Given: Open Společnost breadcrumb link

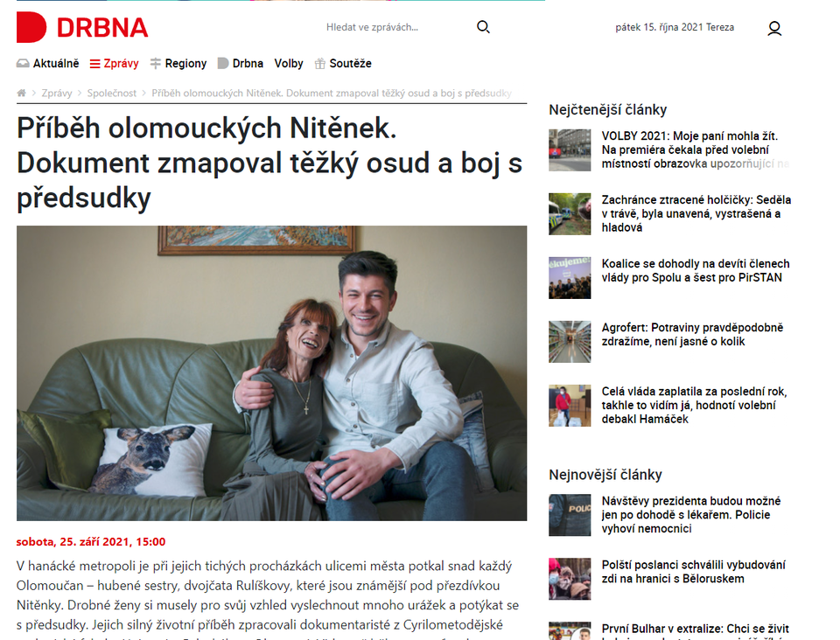Looking at the screenshot, I should (112, 93).
